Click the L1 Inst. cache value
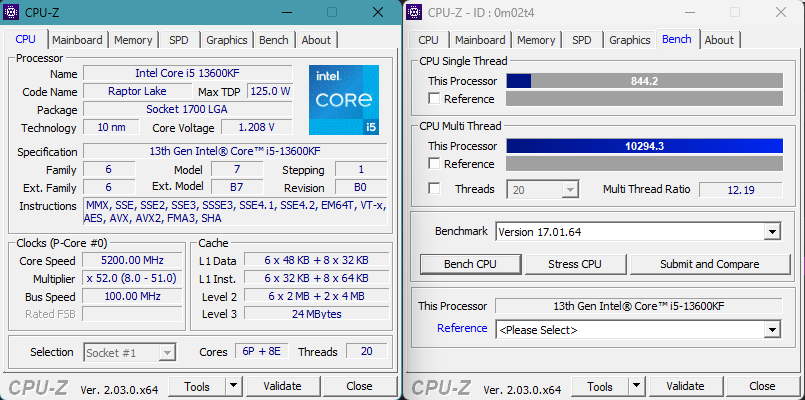The width and height of the screenshot is (805, 400). pos(316,278)
